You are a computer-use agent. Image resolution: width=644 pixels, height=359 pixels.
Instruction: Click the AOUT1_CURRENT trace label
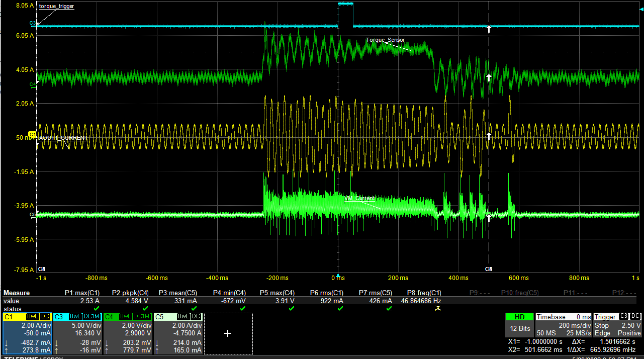[x=63, y=138]
